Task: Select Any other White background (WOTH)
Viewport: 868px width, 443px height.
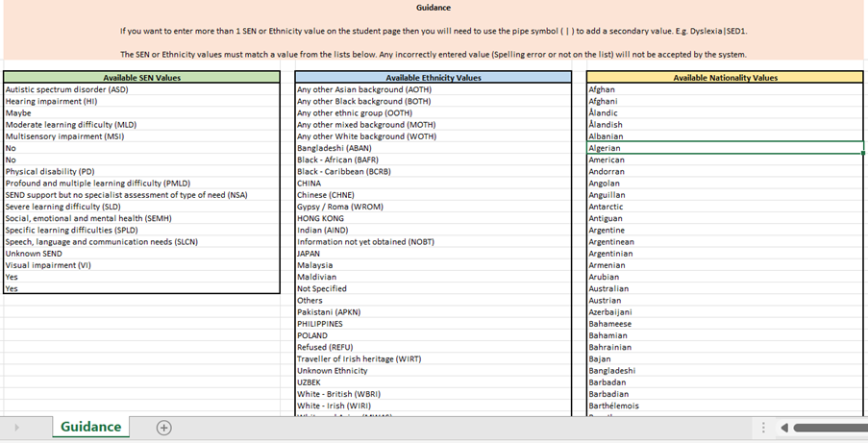Action: point(434,136)
